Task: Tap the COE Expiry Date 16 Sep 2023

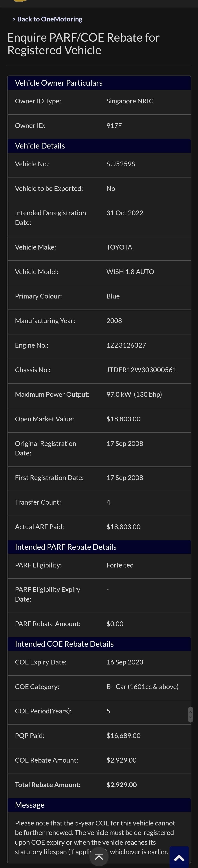Action: 125,662
